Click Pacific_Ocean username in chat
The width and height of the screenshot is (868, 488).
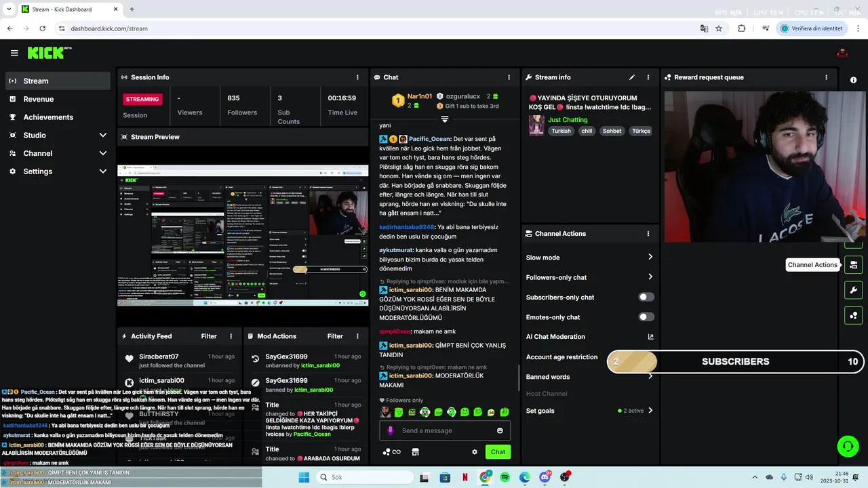tap(430, 138)
